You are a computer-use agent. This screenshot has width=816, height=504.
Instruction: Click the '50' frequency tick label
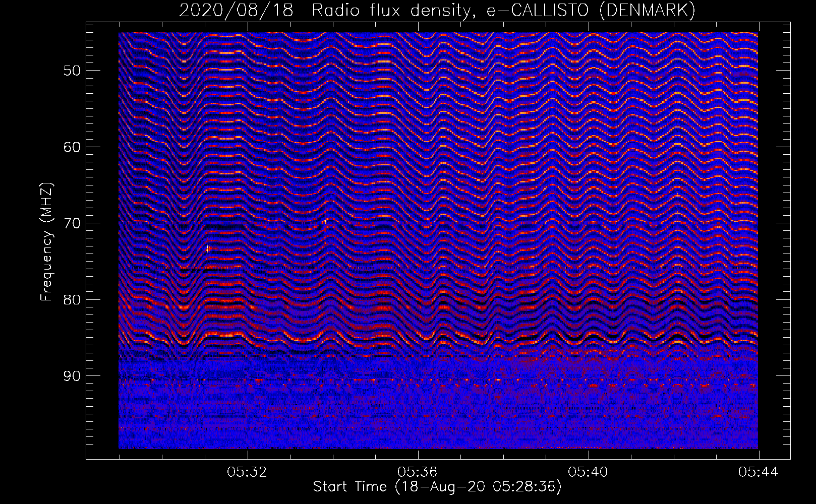coord(72,71)
